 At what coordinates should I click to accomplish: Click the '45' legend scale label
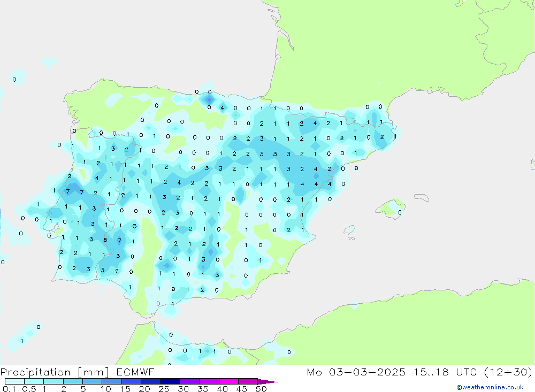coord(242,389)
